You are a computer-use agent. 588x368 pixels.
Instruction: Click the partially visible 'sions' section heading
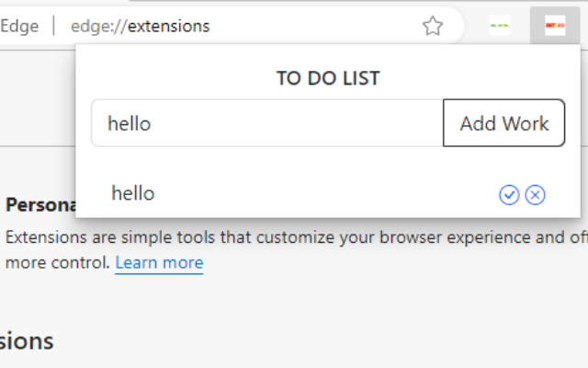pyautogui.click(x=27, y=340)
